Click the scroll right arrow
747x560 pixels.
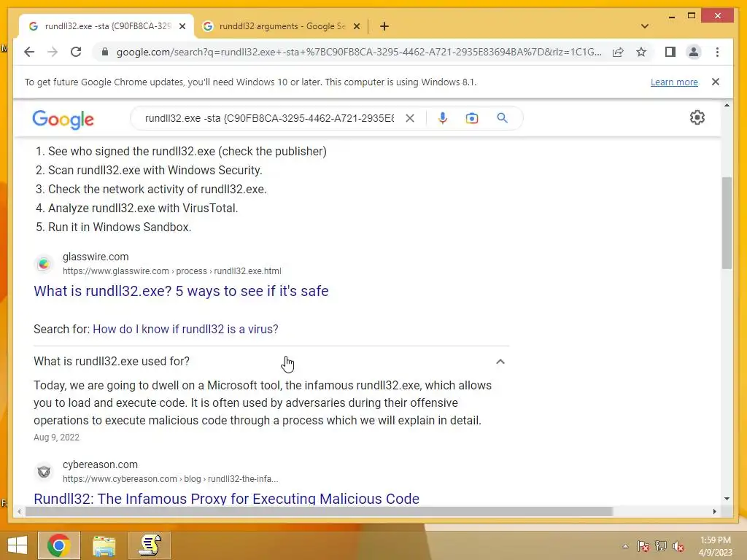click(714, 511)
